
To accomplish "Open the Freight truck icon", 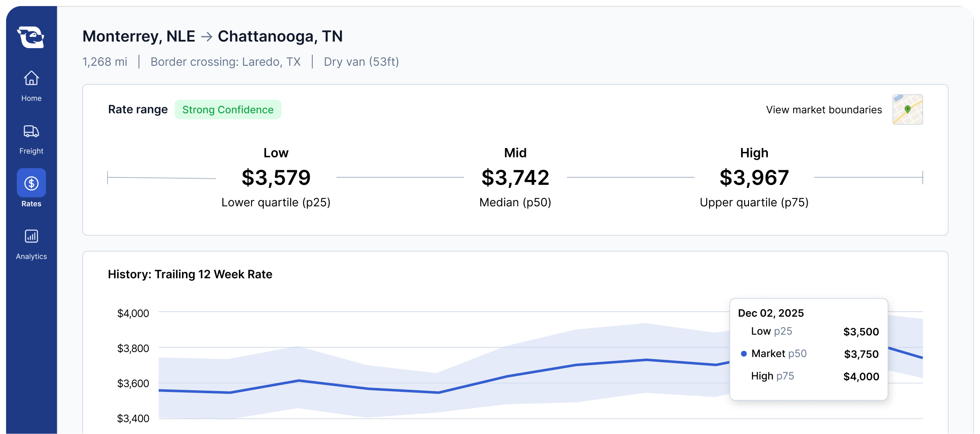I will 31,131.
